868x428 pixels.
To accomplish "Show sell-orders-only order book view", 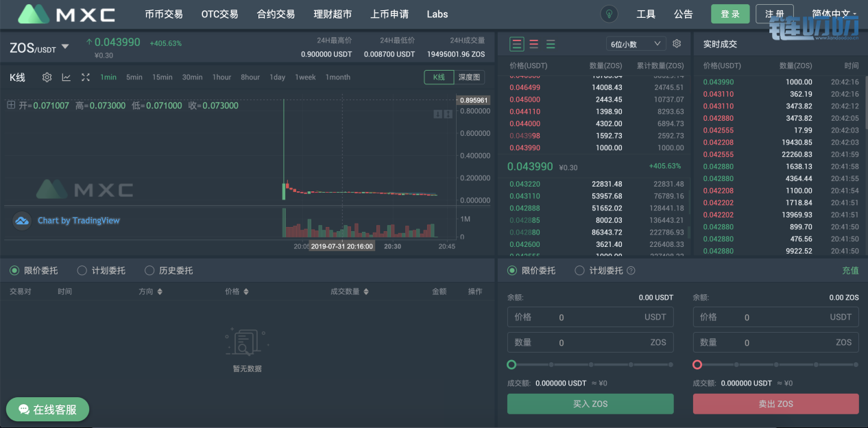I will 533,44.
